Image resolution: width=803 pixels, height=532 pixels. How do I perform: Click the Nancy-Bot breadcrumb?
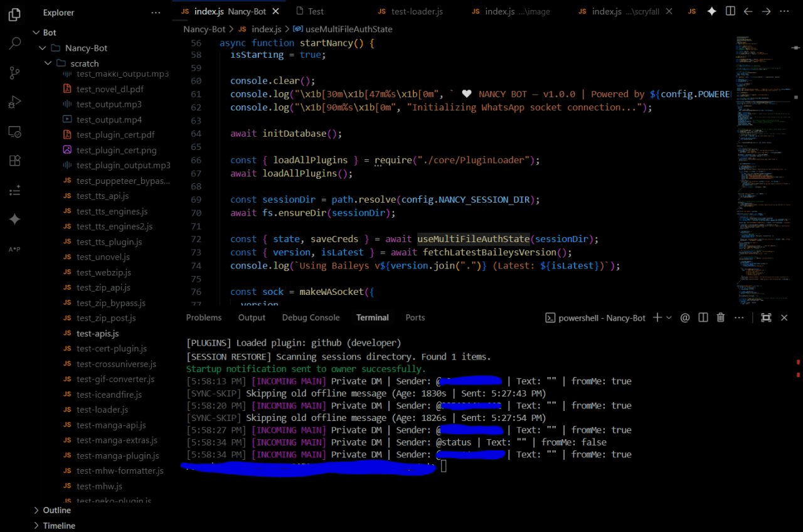[x=205, y=29]
